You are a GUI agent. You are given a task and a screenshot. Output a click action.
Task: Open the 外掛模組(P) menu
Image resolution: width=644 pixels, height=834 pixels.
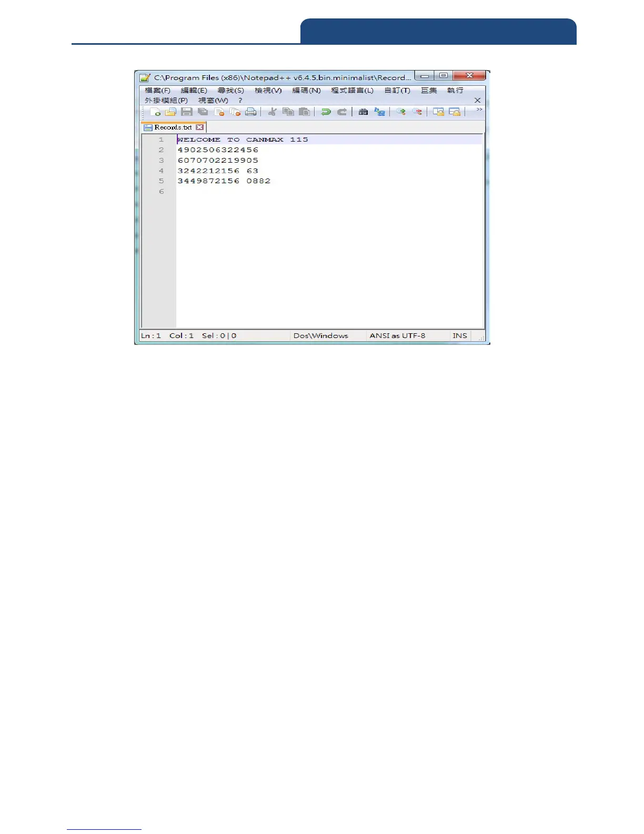point(166,100)
